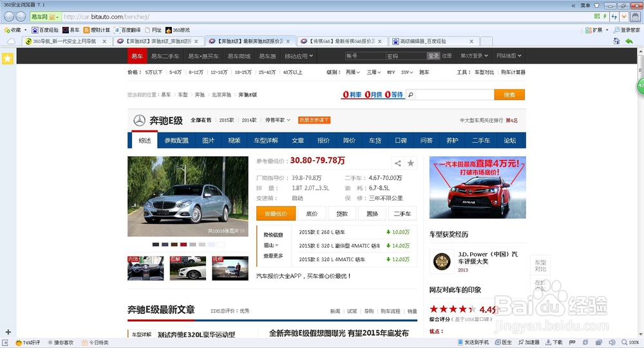Click the orange 搜索 search button
The height and width of the screenshot is (348, 644).
509,95
